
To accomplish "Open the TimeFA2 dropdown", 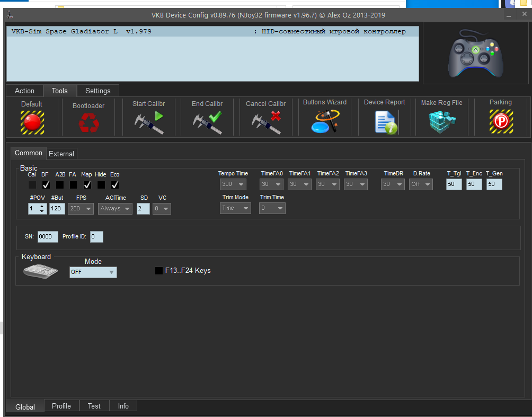I will [x=328, y=184].
